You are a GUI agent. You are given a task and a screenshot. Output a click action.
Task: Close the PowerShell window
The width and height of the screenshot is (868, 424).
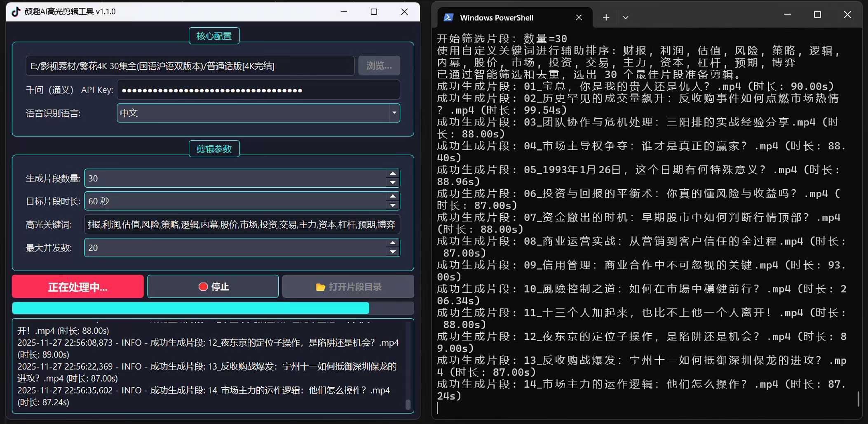click(x=847, y=14)
